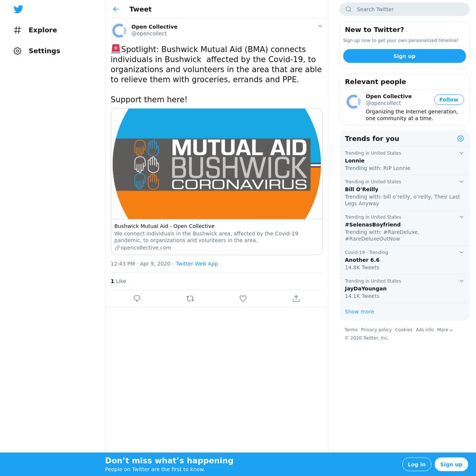The image size is (476, 476).
Task: Open the Twitter Web App link
Action: point(197,264)
